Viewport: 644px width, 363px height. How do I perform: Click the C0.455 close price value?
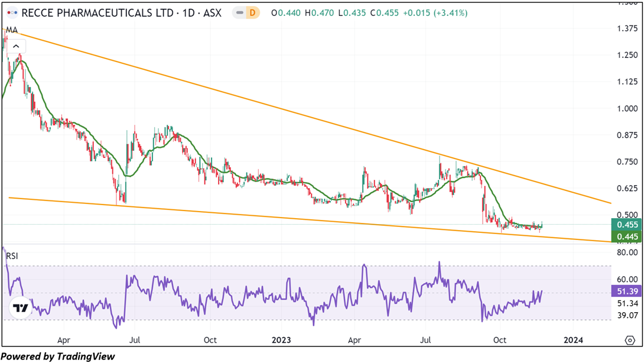point(385,13)
